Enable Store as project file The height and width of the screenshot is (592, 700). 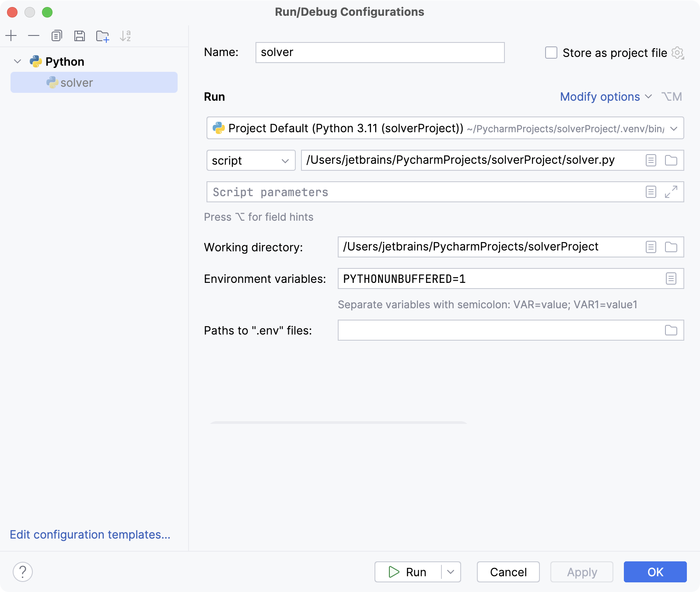[x=550, y=53]
